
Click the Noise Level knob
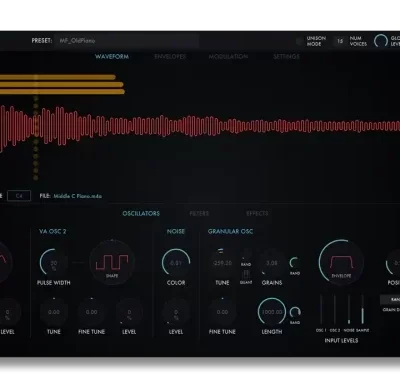point(176,312)
